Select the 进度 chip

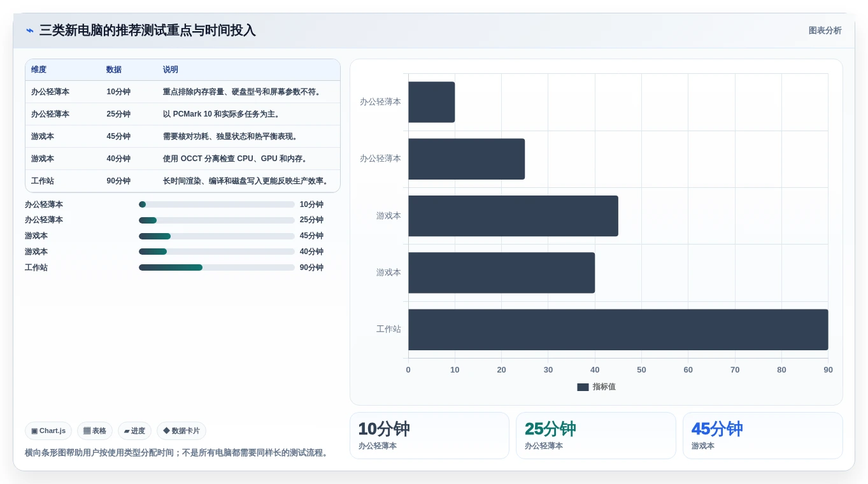(134, 431)
